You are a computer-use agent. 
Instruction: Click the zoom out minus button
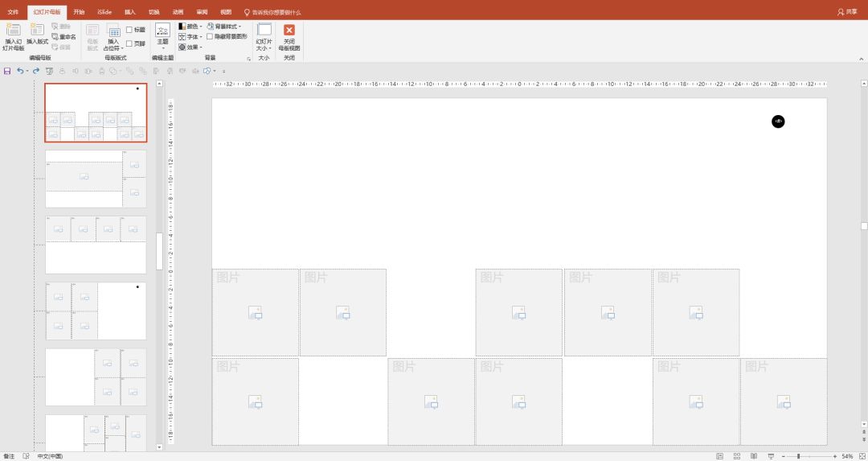(x=784, y=456)
